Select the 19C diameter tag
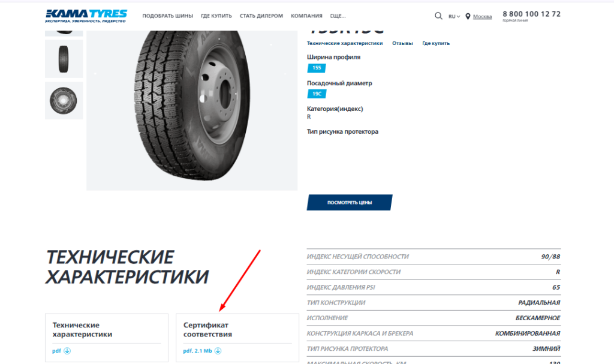614x364 pixels. click(317, 94)
